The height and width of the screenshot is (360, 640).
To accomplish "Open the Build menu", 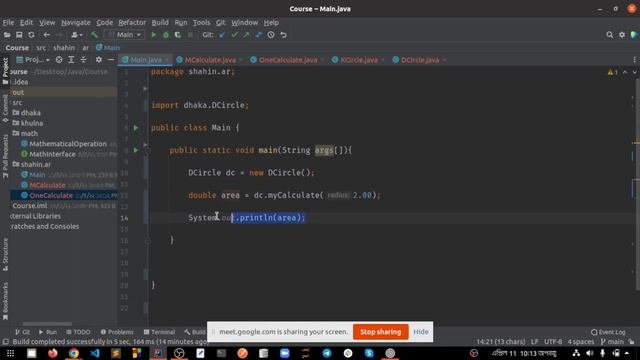I will coord(160,22).
